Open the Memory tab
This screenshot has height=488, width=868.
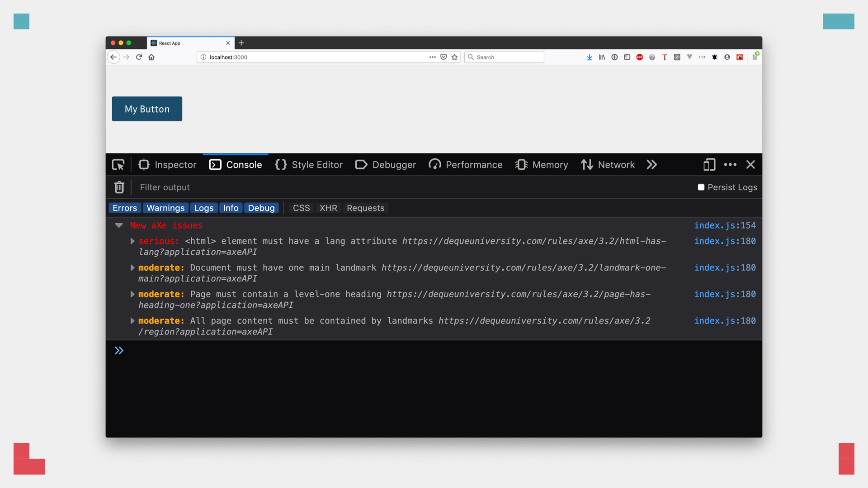tap(542, 164)
